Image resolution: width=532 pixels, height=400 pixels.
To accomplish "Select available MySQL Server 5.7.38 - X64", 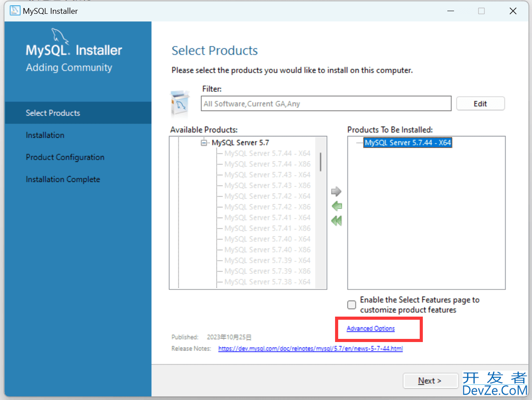I will (x=267, y=282).
